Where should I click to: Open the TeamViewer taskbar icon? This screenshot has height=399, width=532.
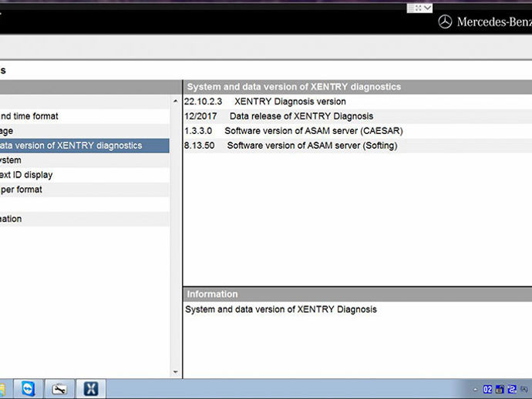click(x=29, y=388)
